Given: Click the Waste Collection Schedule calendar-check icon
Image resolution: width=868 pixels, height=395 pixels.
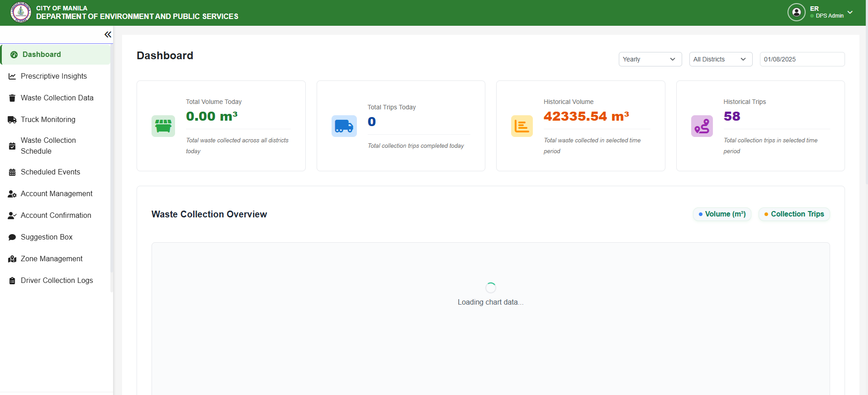Looking at the screenshot, I should (12, 146).
